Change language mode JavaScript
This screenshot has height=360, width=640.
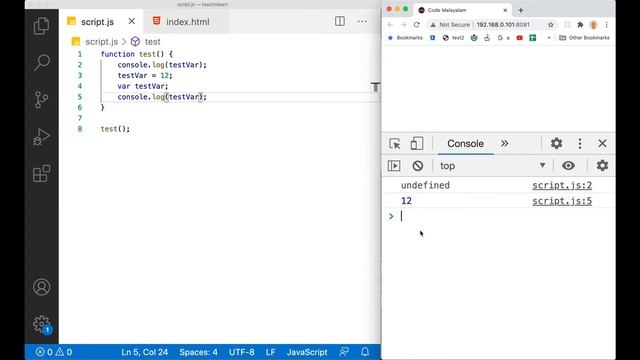click(x=307, y=352)
